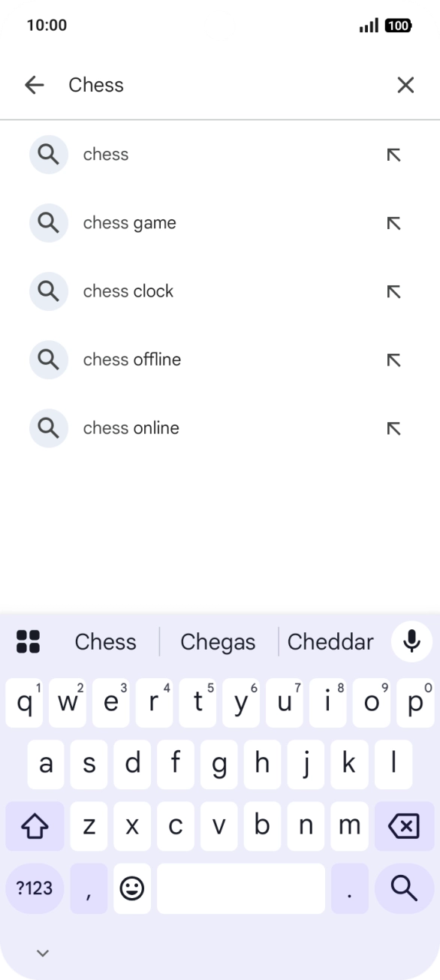
Task: Tap the arrow to insert 'chess offline' suggestion
Action: pyautogui.click(x=393, y=360)
